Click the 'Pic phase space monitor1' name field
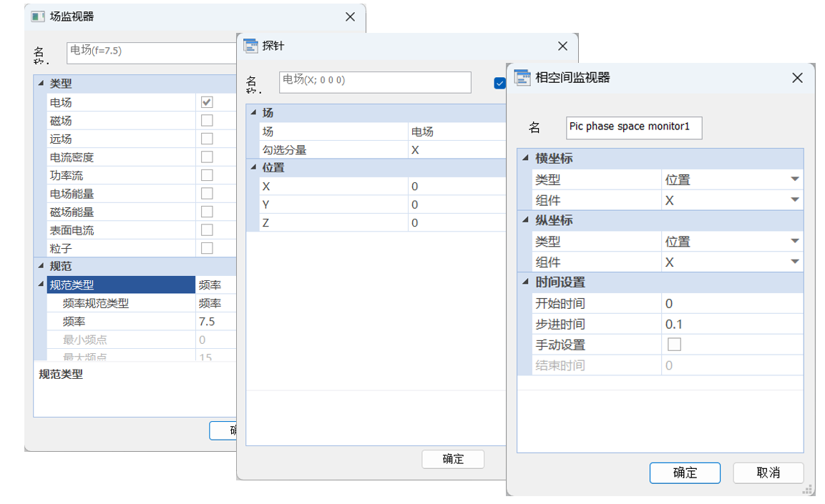Image resolution: width=825 pixels, height=504 pixels. (633, 127)
